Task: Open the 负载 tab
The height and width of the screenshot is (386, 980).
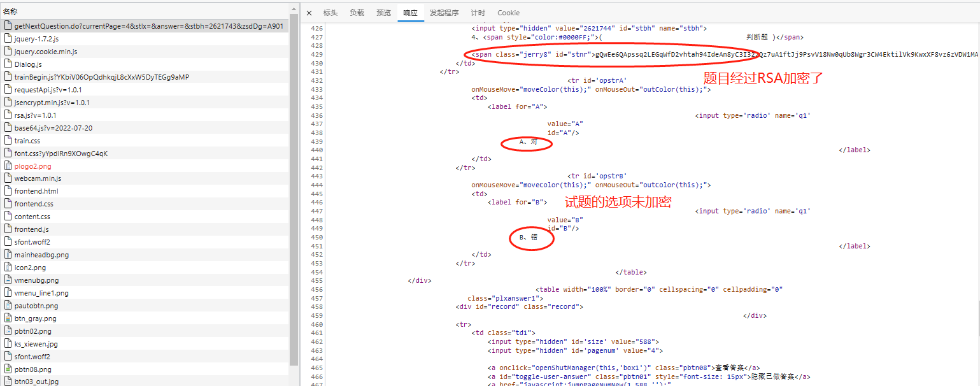Action: point(357,13)
